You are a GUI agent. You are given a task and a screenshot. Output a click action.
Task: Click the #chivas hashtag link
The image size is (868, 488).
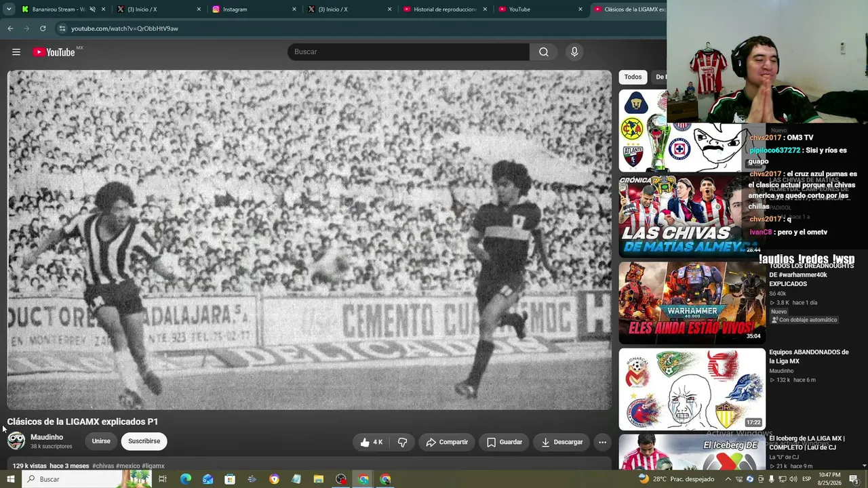[103, 466]
